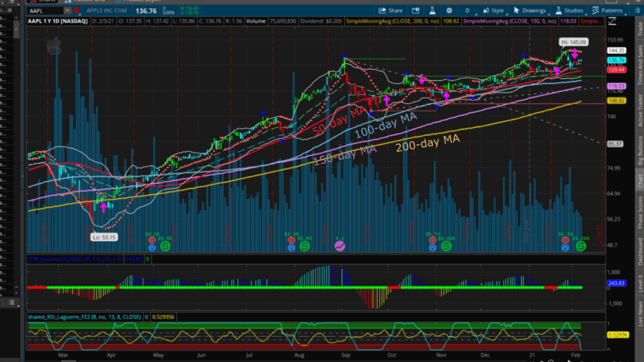Image resolution: width=644 pixels, height=362 pixels.
Task: Open the Style menu
Action: click(x=493, y=11)
